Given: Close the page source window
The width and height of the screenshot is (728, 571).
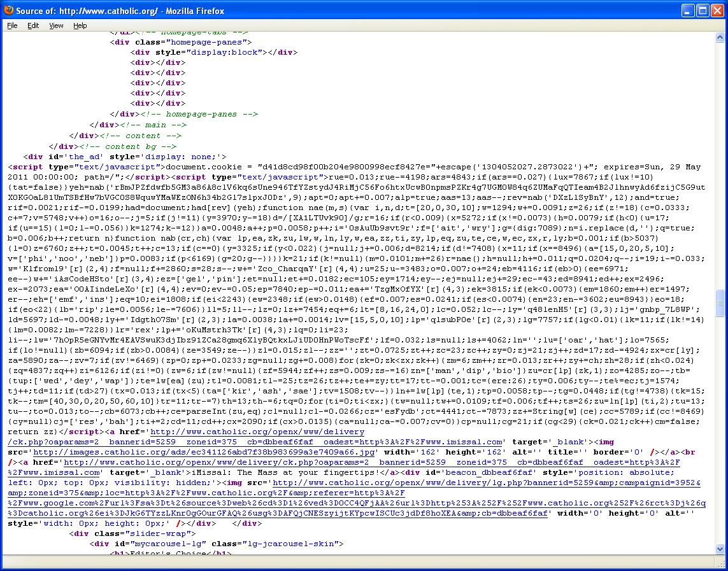Looking at the screenshot, I should [717, 10].
